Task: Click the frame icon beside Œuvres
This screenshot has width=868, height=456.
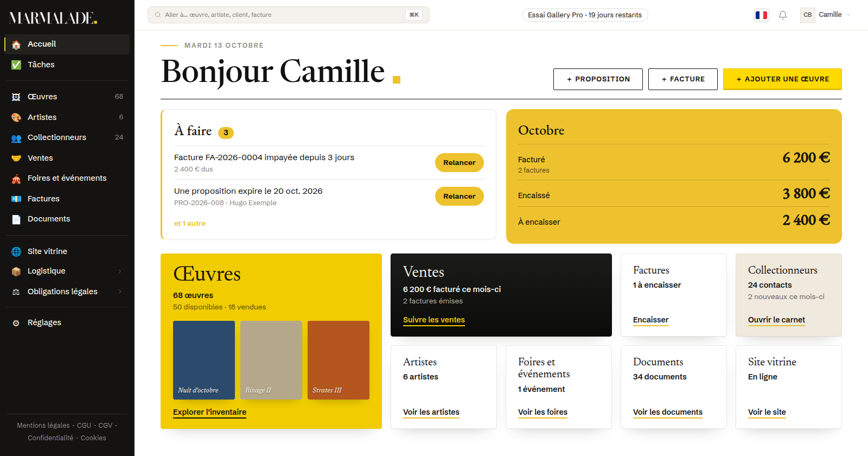Action: [x=16, y=97]
